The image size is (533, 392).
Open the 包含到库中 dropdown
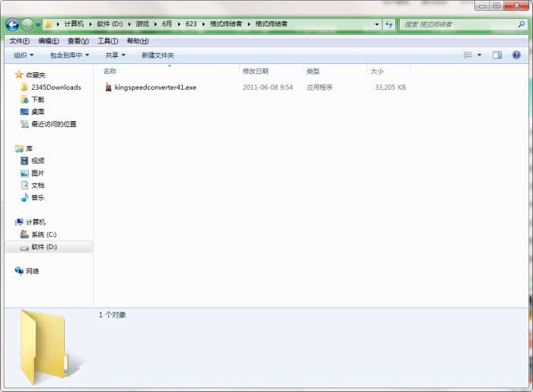pos(69,55)
